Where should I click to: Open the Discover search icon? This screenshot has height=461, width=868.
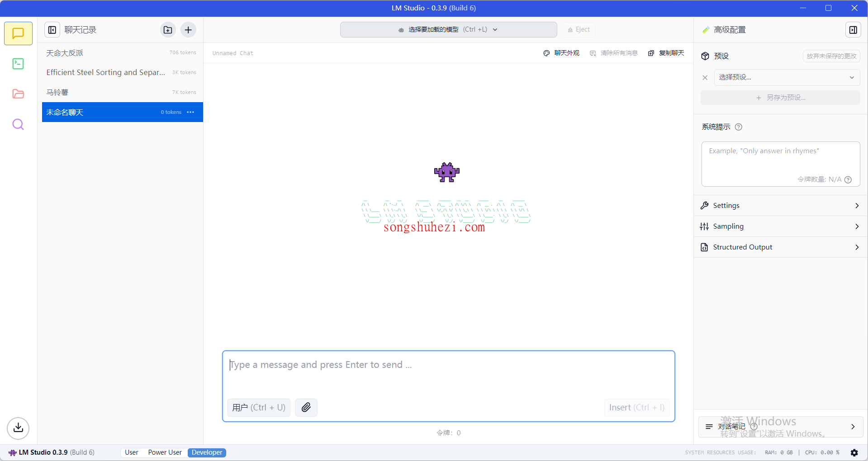[18, 124]
